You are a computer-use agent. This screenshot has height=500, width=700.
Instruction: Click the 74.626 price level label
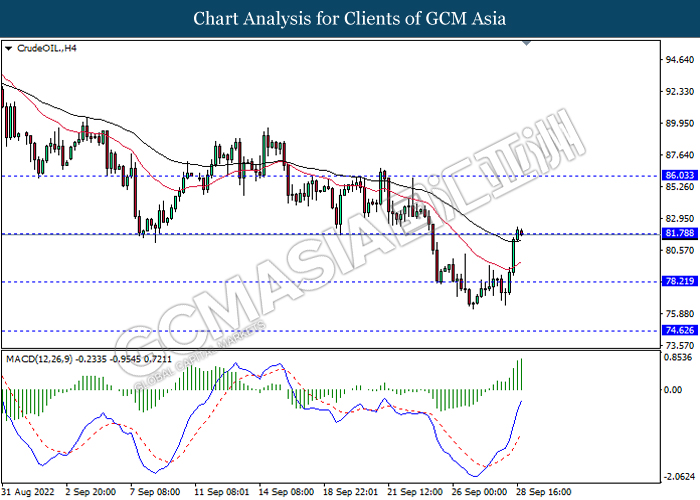coord(679,330)
